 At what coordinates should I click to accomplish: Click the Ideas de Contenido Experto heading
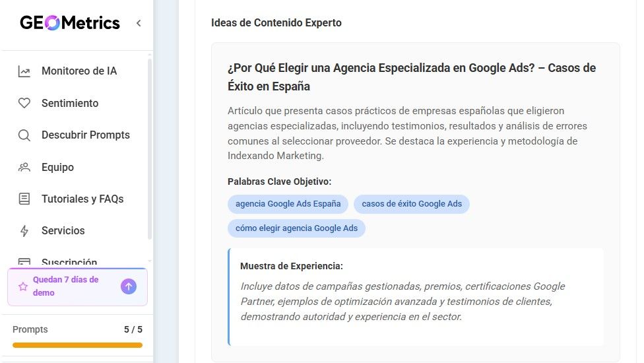click(276, 22)
